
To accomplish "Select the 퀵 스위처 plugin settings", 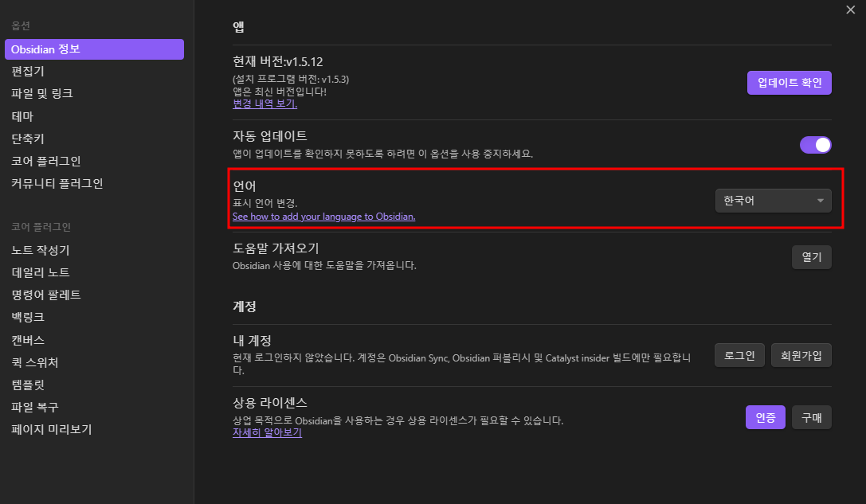I will 36,361.
